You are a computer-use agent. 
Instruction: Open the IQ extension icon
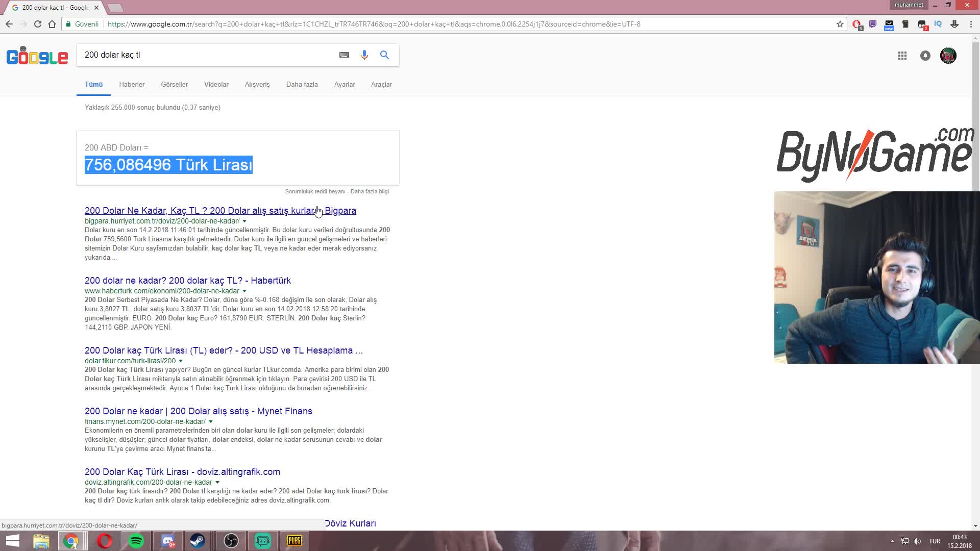pyautogui.click(x=938, y=24)
